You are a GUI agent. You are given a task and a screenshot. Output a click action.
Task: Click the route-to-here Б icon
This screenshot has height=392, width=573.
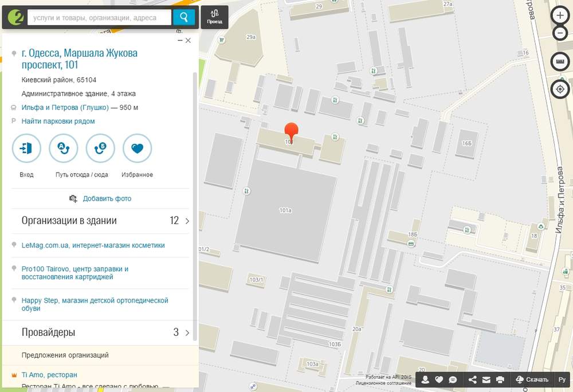click(x=100, y=148)
